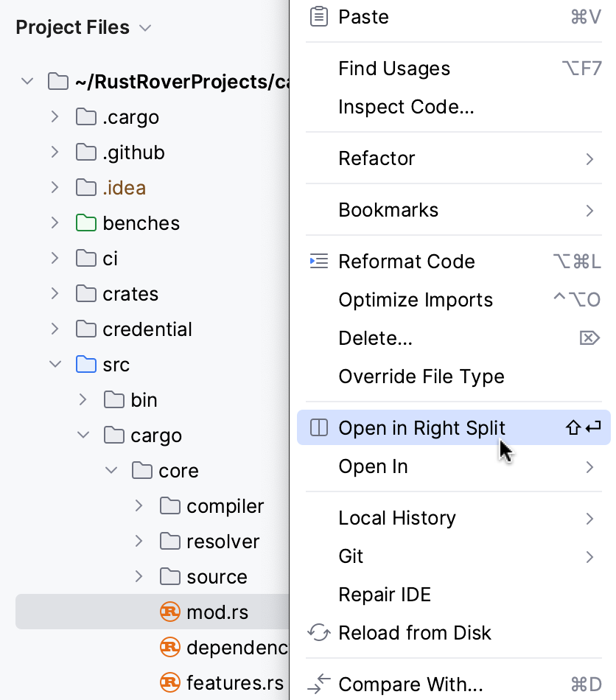The image size is (616, 700).
Task: Select the resolver folder
Action: (x=223, y=542)
